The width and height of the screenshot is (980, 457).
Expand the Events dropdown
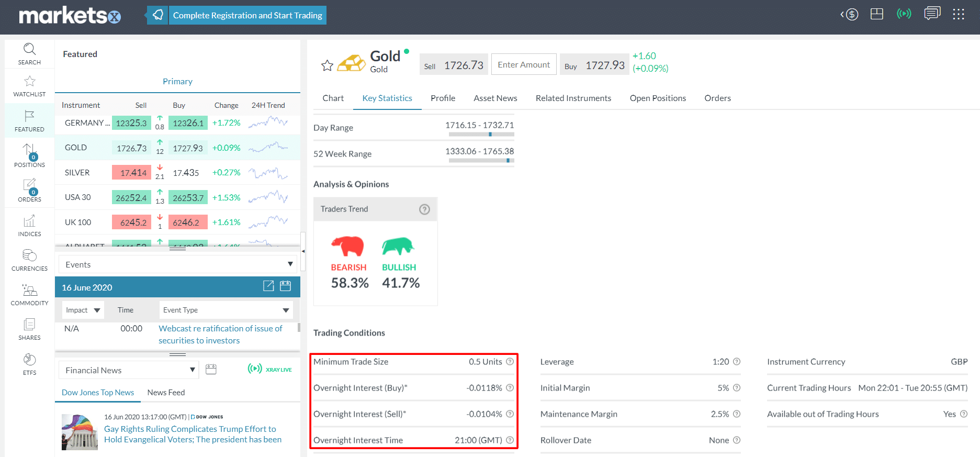(178, 264)
